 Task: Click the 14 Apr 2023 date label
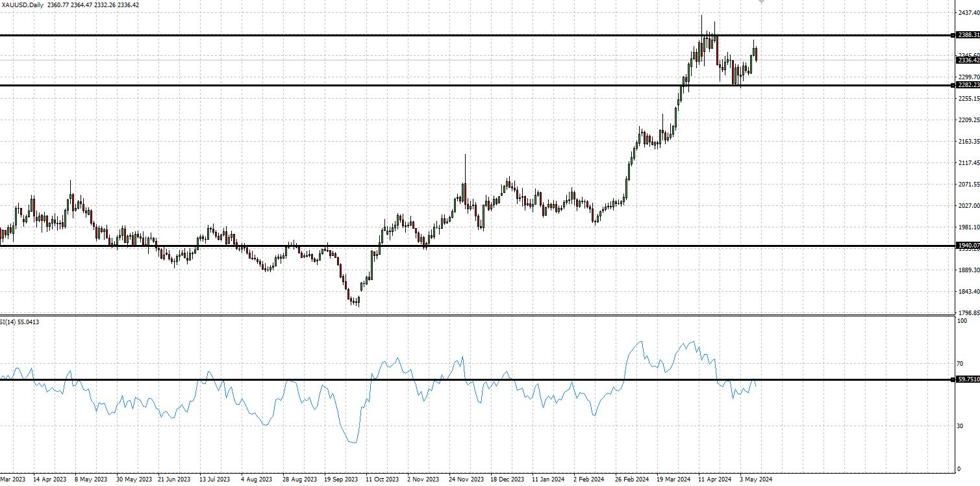50,480
